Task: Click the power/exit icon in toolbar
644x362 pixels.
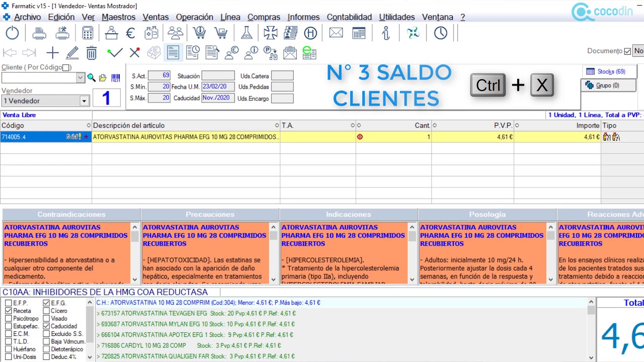Action: pos(12,33)
